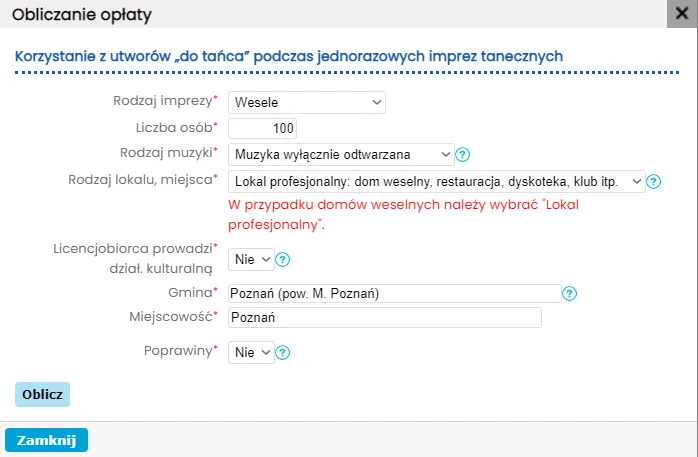698x457 pixels.
Task: Expand the Rodzaj lokalu, miejsca dropdown
Action: click(x=436, y=181)
